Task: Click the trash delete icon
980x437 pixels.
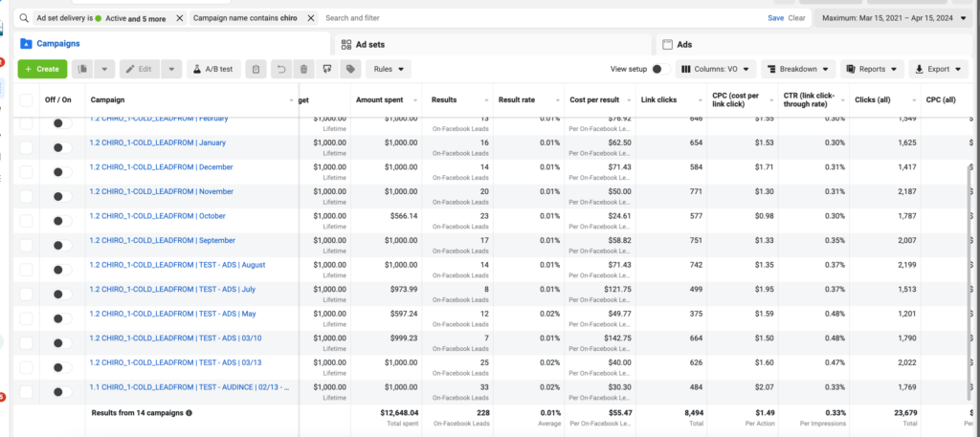Action: point(303,69)
